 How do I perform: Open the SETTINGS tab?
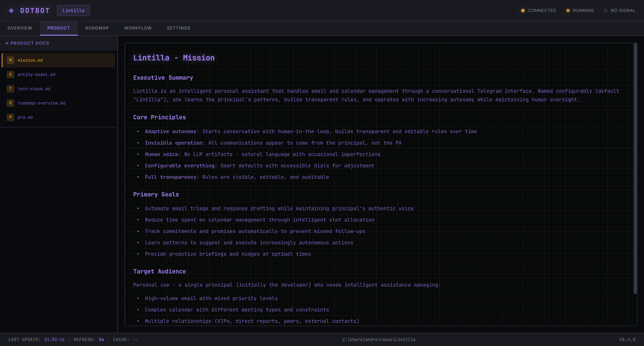click(x=178, y=28)
